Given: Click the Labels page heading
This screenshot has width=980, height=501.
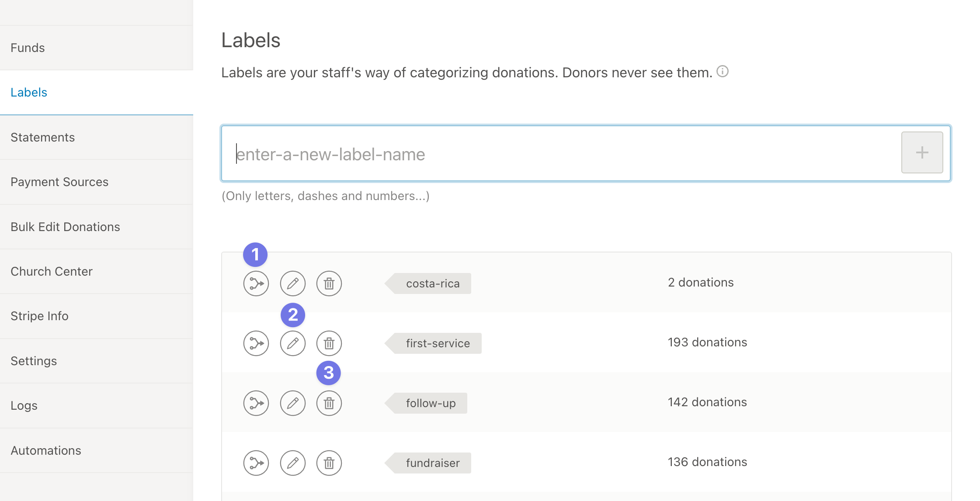Looking at the screenshot, I should click(x=251, y=40).
